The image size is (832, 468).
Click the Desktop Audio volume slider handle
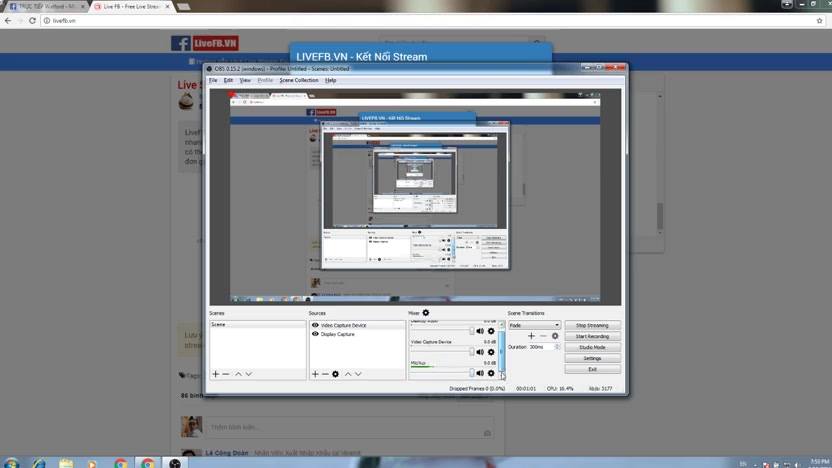click(472, 331)
